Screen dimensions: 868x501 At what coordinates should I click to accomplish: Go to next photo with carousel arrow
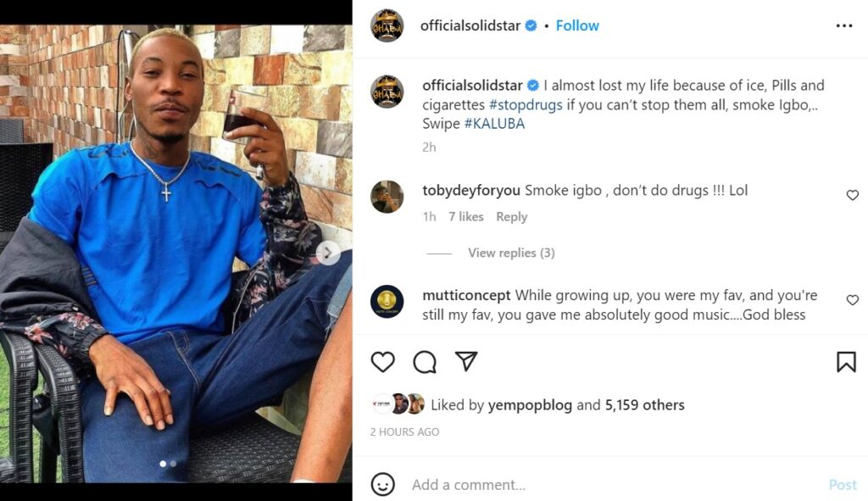[328, 253]
